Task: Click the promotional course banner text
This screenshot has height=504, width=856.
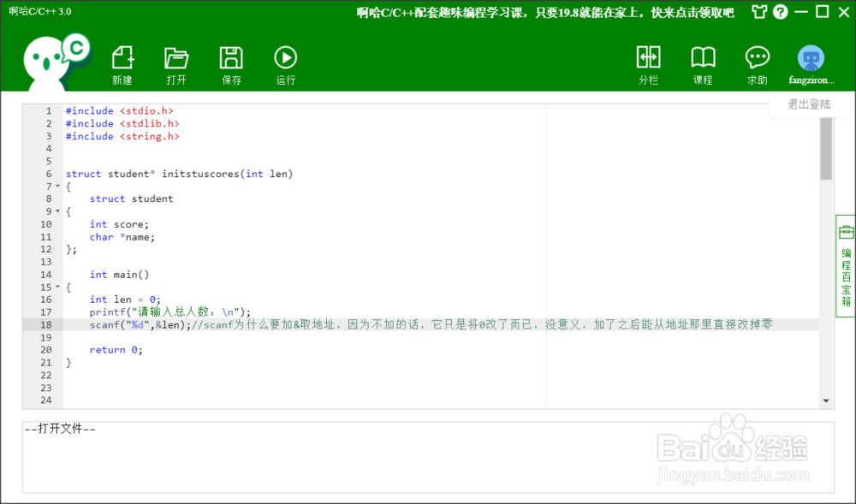Action: (545, 13)
